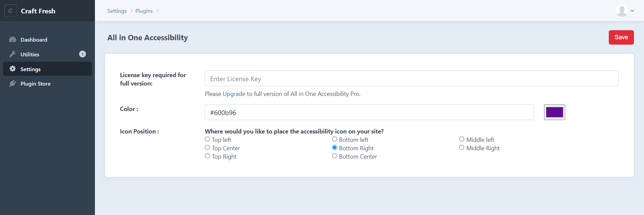Image resolution: width=644 pixels, height=215 pixels.
Task: Select the Top left radio option
Action: 207,139
